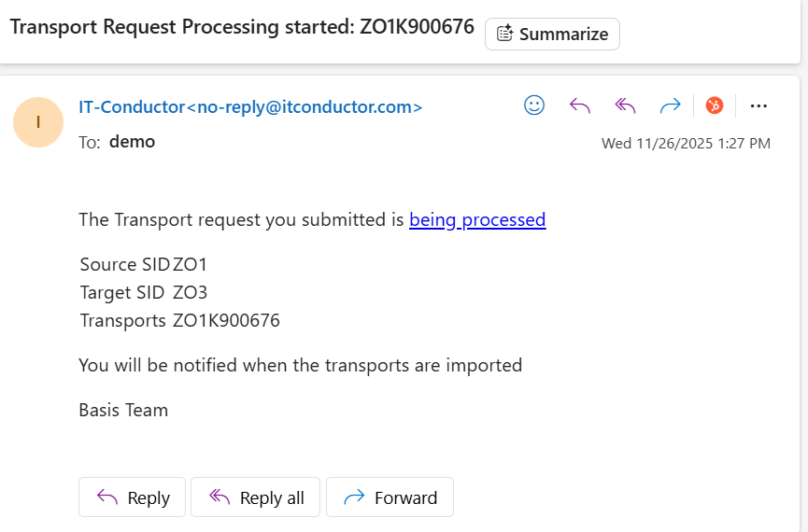Click the received date Wed 11/26/2025 1:27 PM
Screen dimensions: 808x532
[686, 144]
